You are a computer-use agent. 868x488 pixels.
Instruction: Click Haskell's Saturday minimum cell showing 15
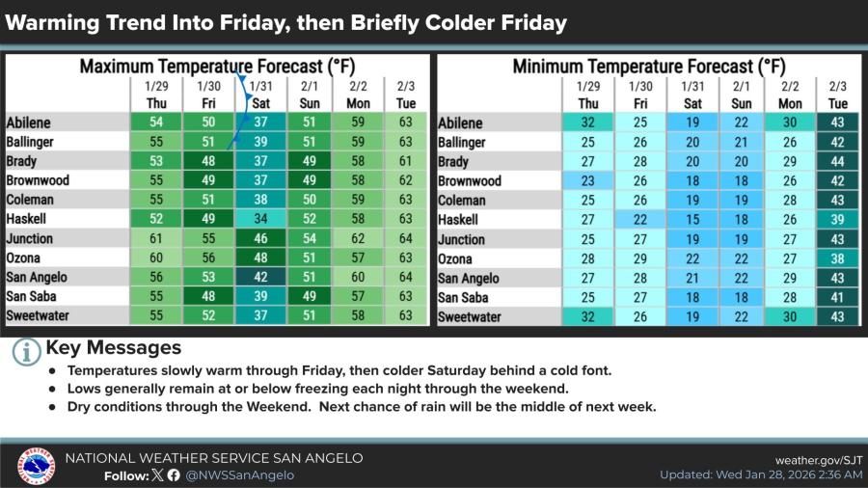[692, 219]
